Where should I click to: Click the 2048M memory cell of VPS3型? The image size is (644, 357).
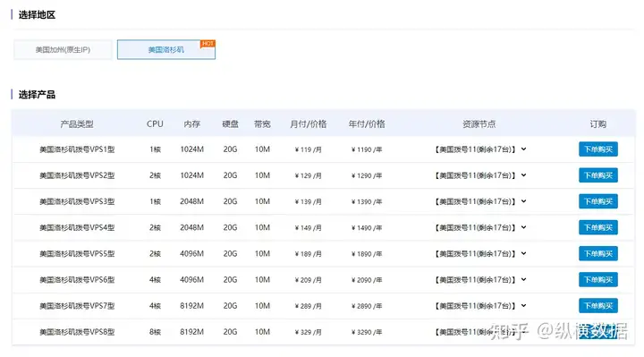coord(191,201)
